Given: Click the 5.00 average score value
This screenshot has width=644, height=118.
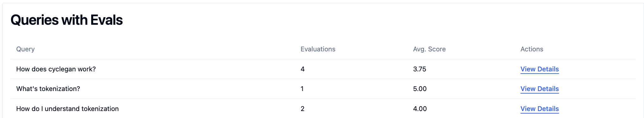Looking at the screenshot, I should pyautogui.click(x=420, y=89).
